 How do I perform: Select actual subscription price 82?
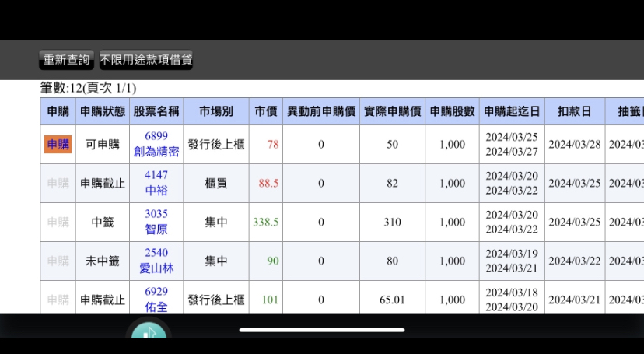click(x=392, y=183)
